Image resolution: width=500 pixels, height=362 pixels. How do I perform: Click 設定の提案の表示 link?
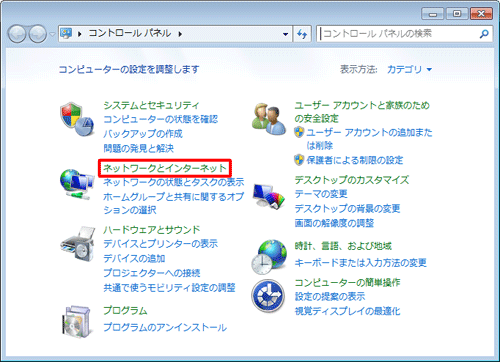click(x=330, y=296)
